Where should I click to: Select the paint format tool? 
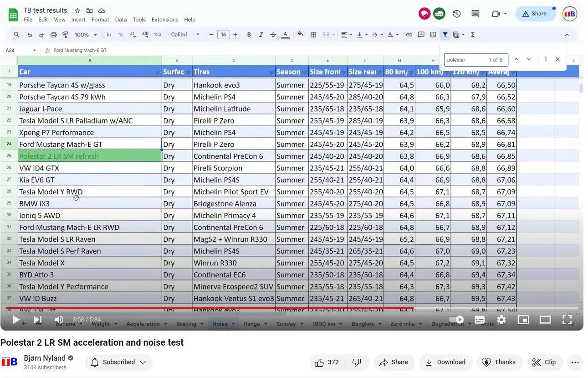click(65, 35)
